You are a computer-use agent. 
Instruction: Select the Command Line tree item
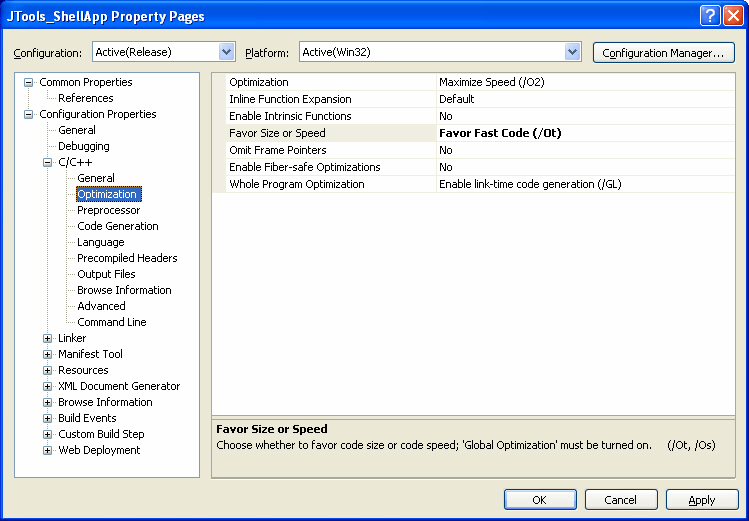(112, 322)
